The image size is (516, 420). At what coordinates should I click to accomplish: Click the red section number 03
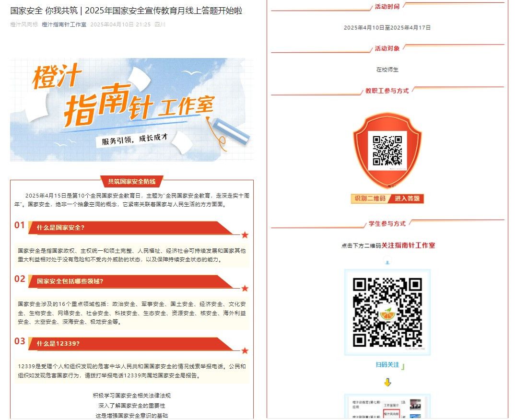[x=20, y=341]
